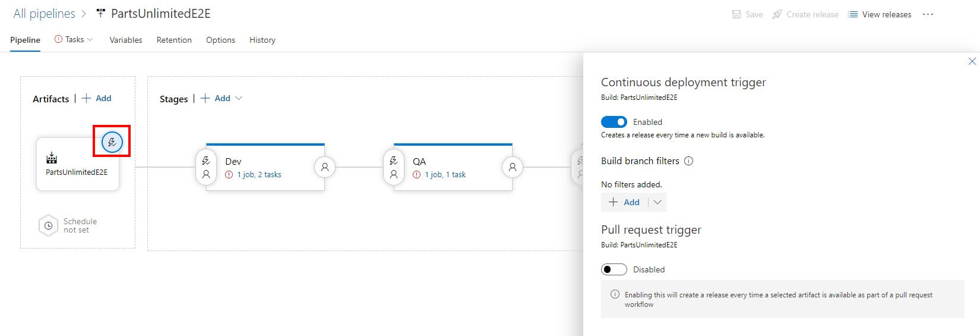Add a new artifact
980x336 pixels.
click(96, 98)
